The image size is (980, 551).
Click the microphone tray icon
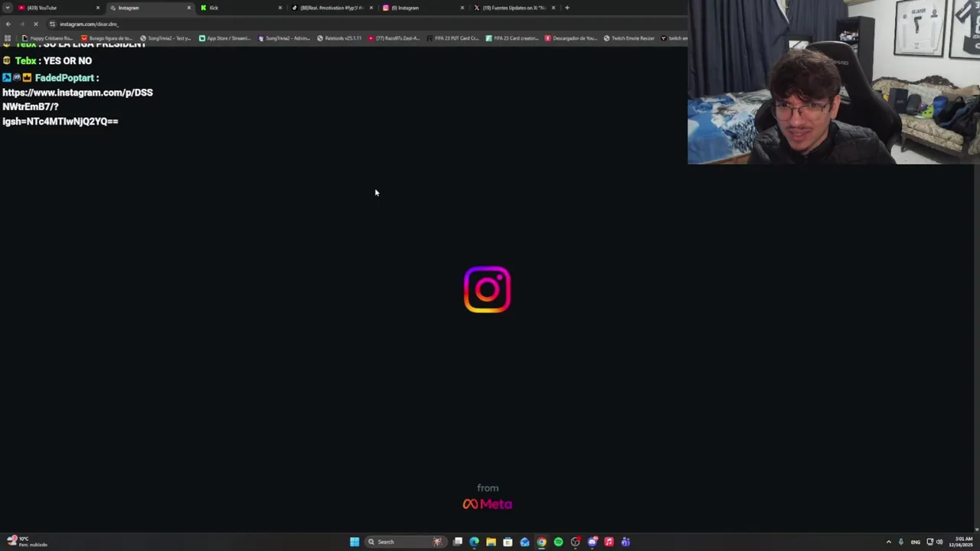click(x=901, y=542)
